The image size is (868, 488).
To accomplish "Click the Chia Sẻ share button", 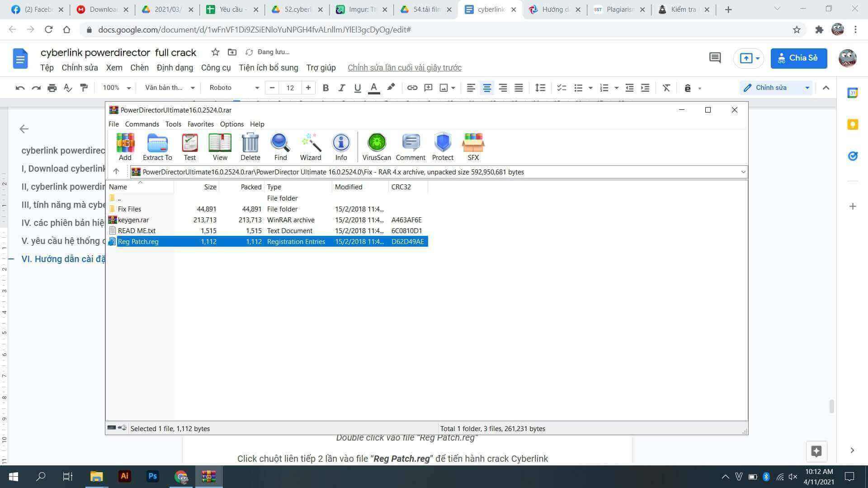I will coord(799,58).
